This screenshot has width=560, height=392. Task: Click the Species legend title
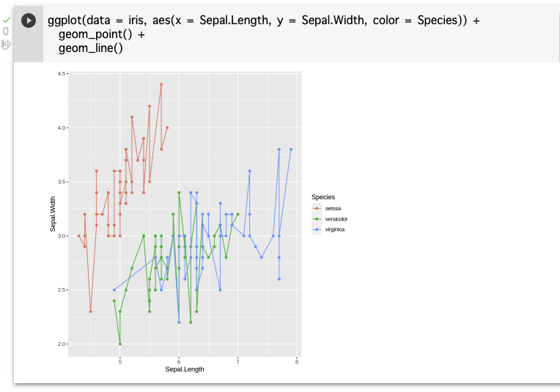point(323,196)
